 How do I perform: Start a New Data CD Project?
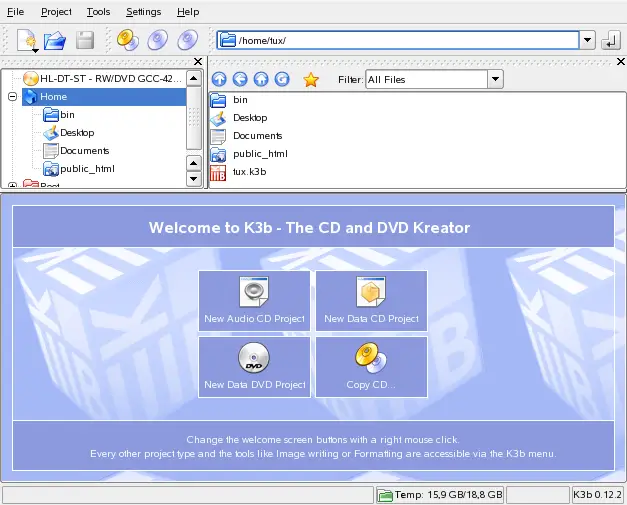click(371, 300)
